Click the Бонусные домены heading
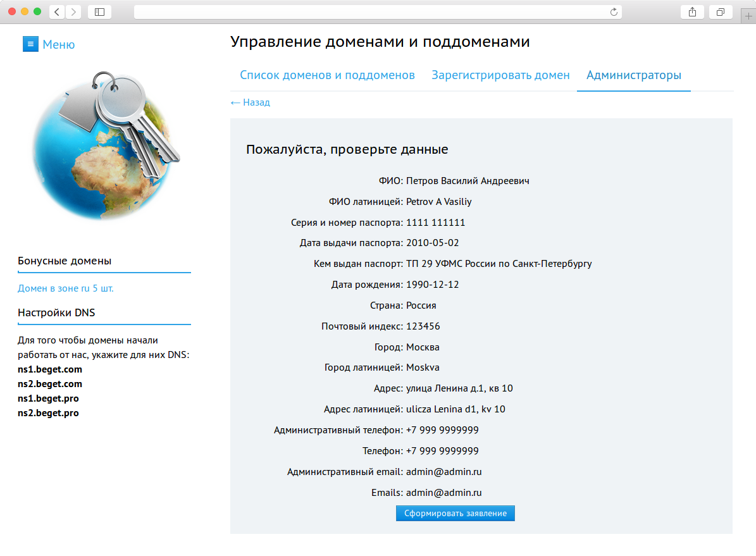This screenshot has width=756, height=556. click(65, 261)
